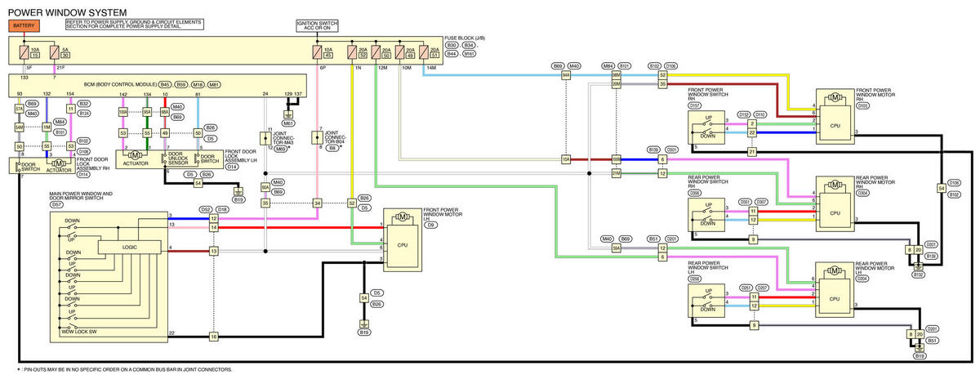
Task: Click the D114 connector oval
Action: pos(83,173)
